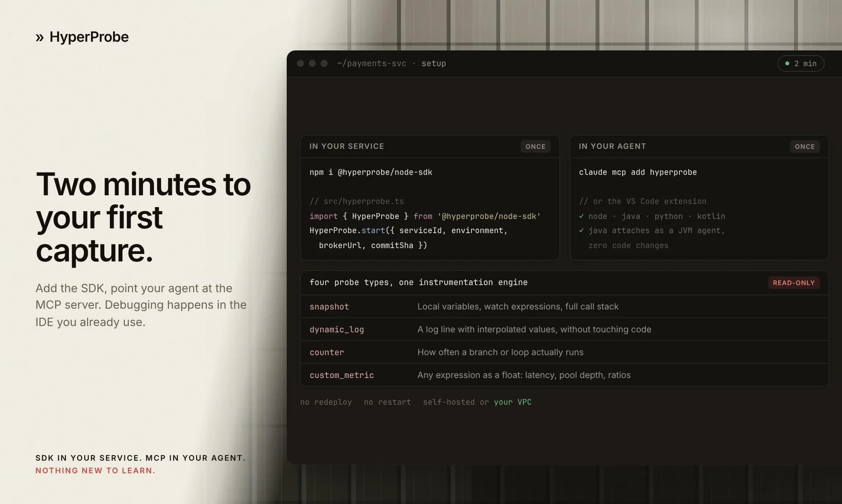Screen dimensions: 842x504
Task: Click the "no redeploy" footer text
Action: pos(326,402)
